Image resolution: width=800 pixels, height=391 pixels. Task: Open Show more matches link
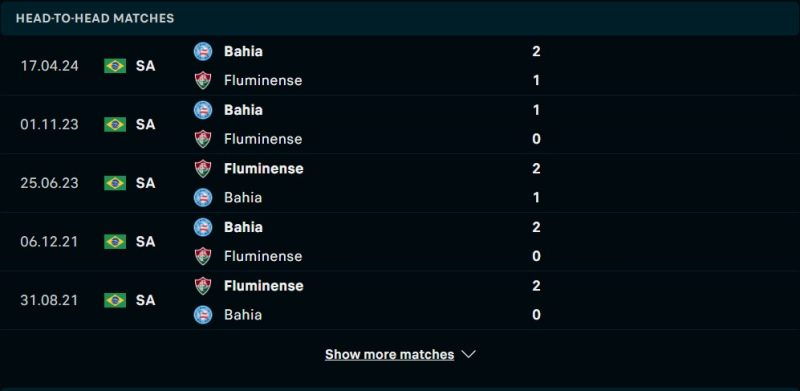pyautogui.click(x=389, y=354)
